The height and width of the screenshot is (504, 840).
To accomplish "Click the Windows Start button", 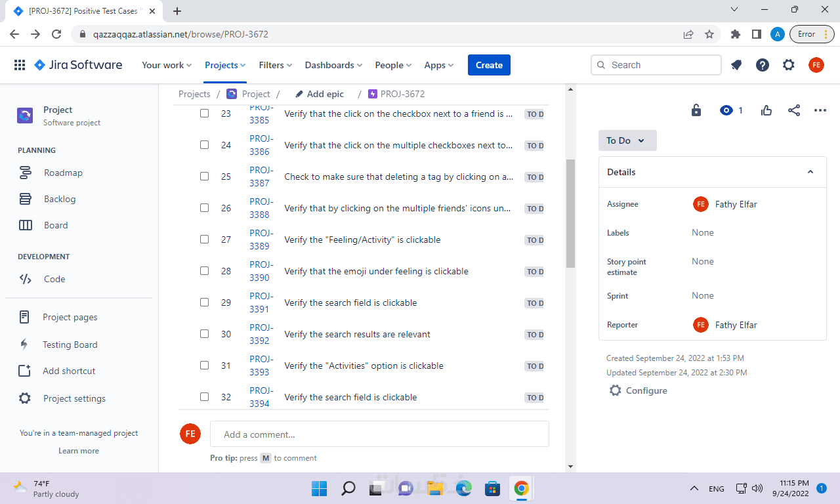I will click(320, 488).
